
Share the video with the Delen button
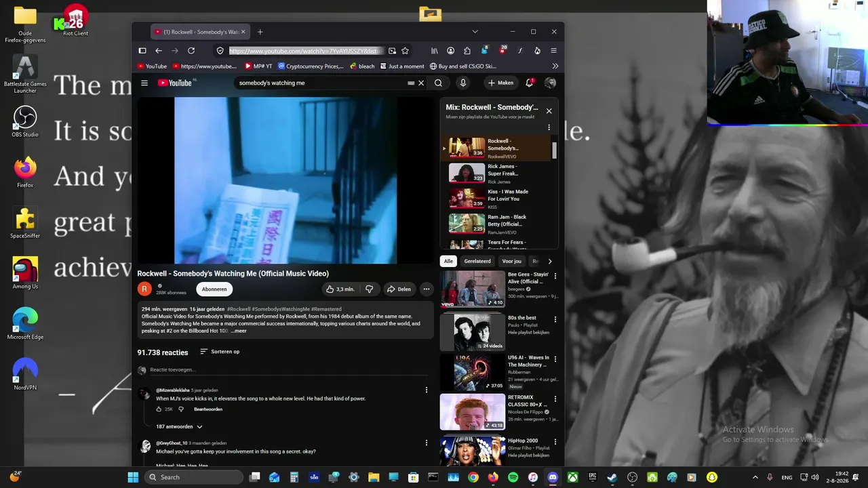pos(399,289)
